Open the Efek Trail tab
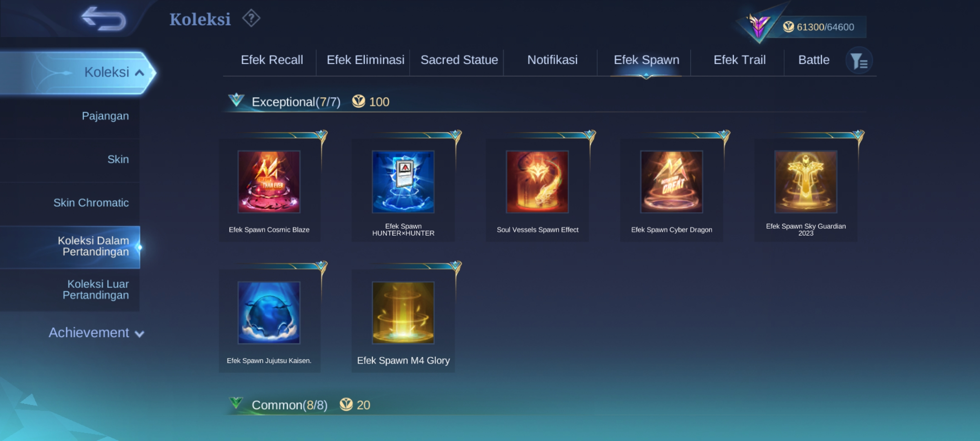This screenshot has height=441, width=980. pos(739,60)
